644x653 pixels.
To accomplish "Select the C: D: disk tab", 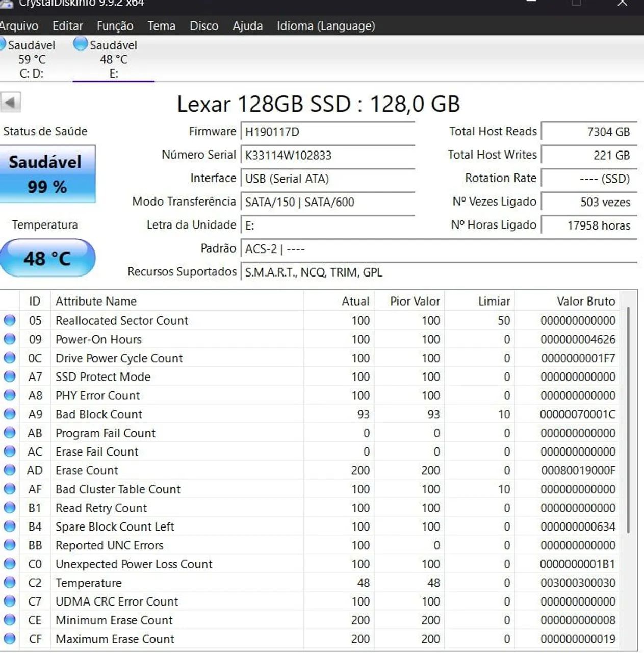I will tap(32, 59).
